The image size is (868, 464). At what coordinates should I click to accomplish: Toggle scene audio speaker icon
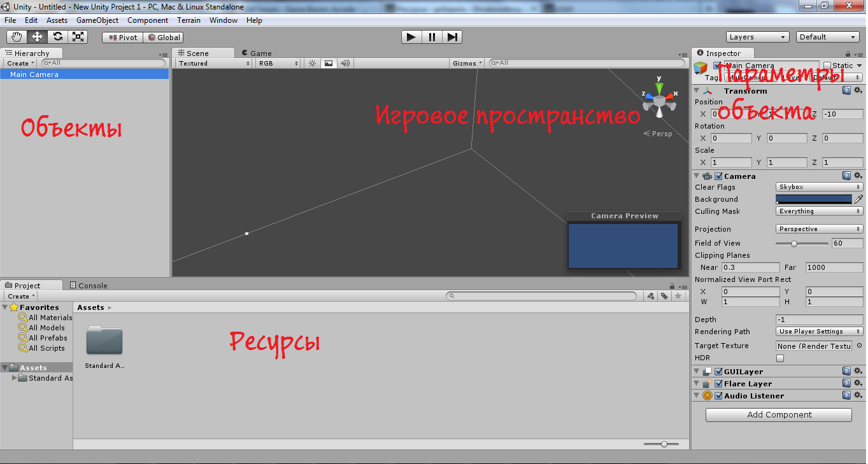tap(345, 63)
